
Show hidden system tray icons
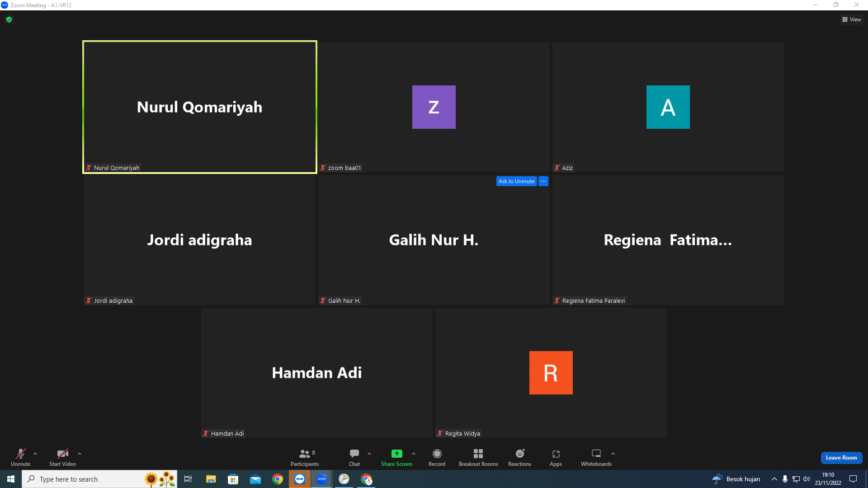click(x=774, y=479)
